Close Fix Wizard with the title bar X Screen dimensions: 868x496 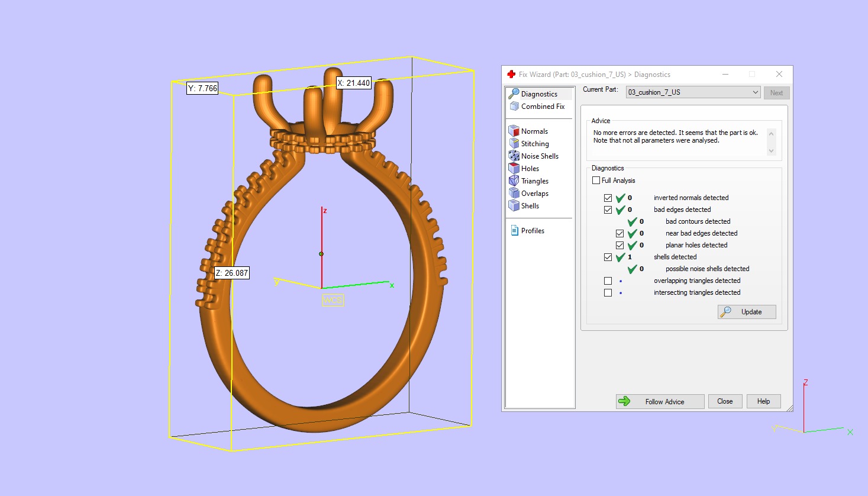click(779, 74)
